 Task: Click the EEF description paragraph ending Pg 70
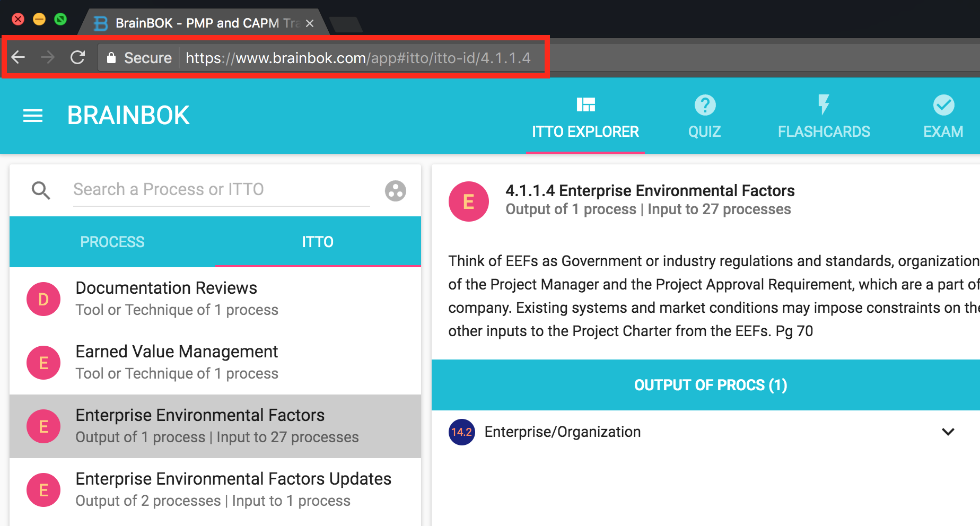point(714,296)
